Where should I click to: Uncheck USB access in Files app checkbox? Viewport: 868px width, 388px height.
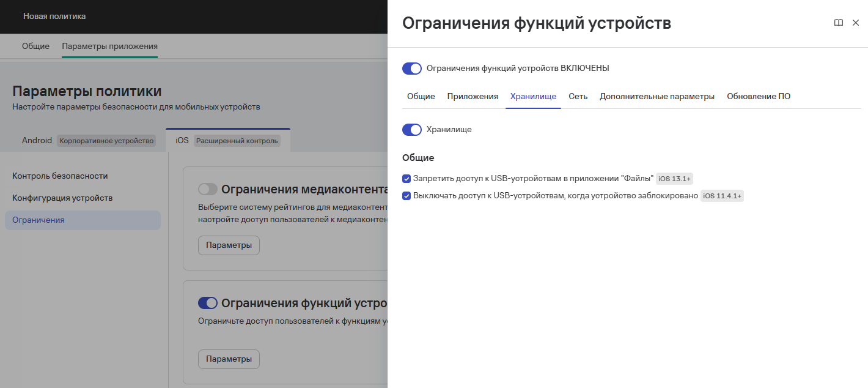[x=406, y=179]
